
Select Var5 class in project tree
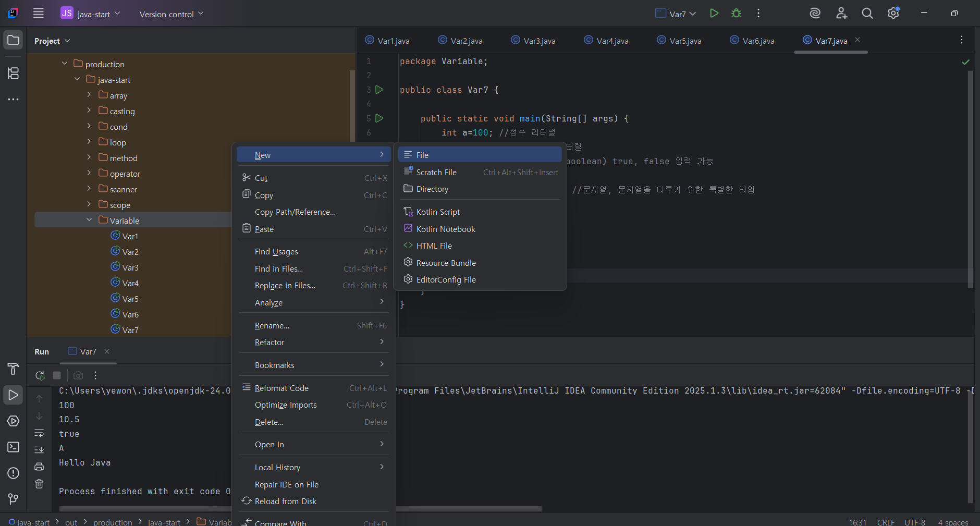point(130,299)
